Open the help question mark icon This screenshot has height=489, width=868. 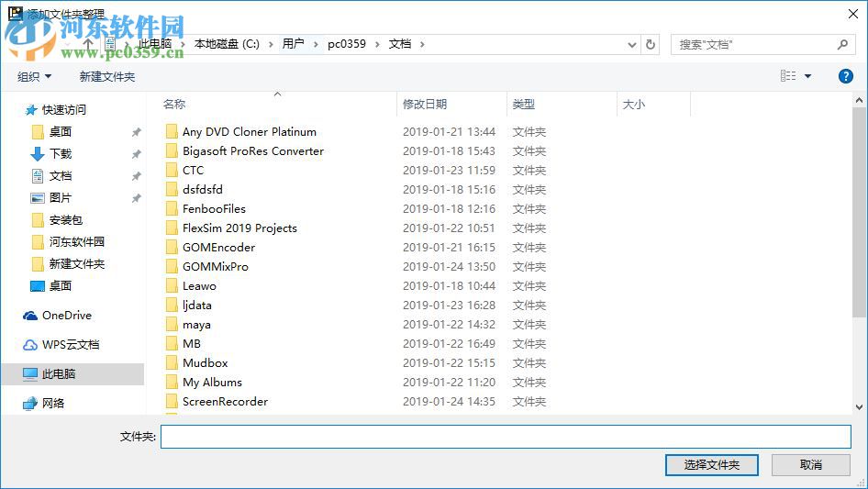(845, 76)
